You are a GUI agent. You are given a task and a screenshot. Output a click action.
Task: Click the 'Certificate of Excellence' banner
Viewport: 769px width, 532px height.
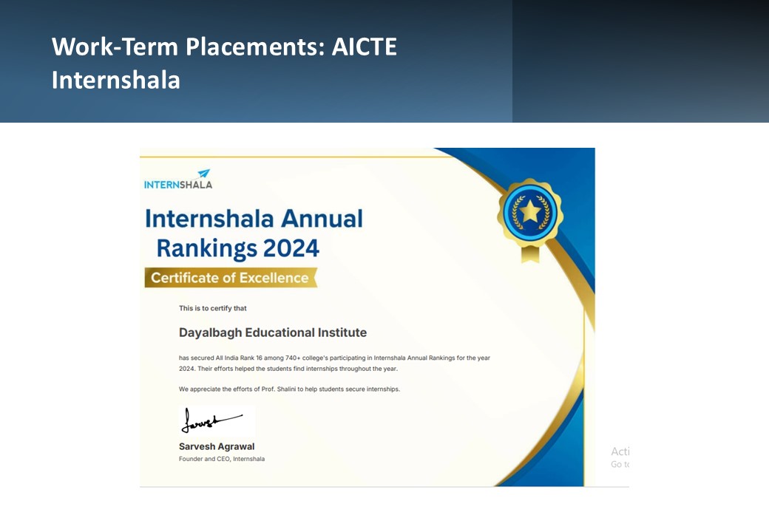click(x=231, y=278)
